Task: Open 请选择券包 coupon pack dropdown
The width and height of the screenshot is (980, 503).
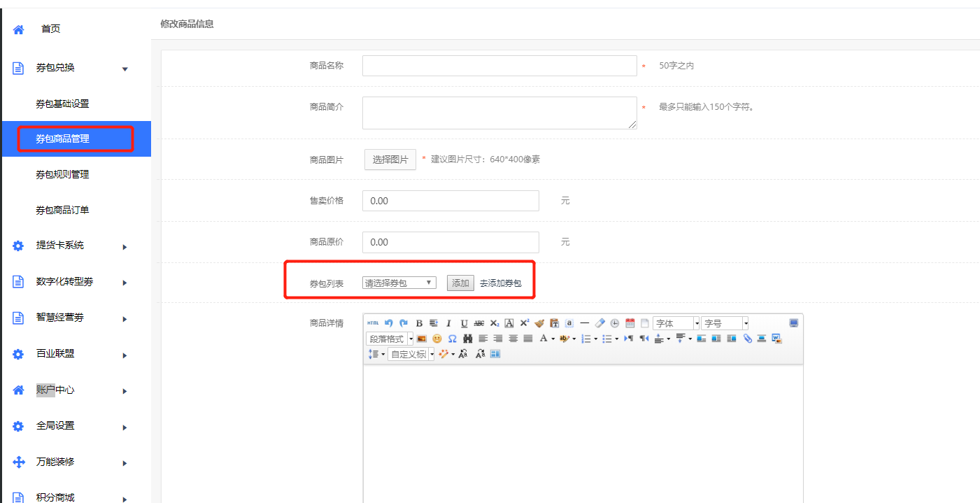Action: click(x=399, y=283)
